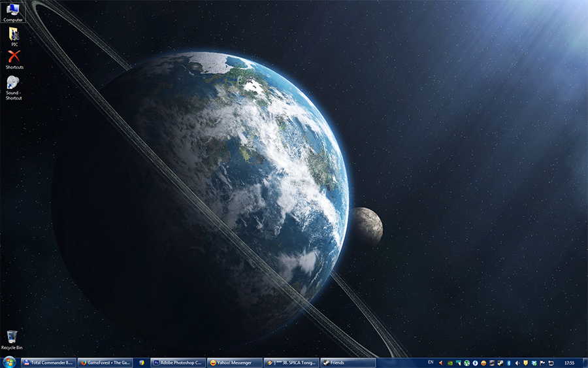
Task: Click the yellow shield tray icon
Action: [x=526, y=363]
